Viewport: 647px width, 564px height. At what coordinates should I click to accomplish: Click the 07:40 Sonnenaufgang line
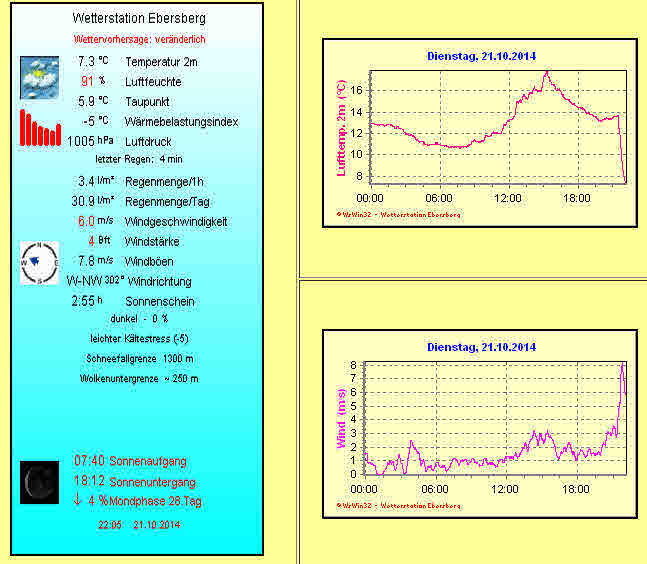point(130,461)
